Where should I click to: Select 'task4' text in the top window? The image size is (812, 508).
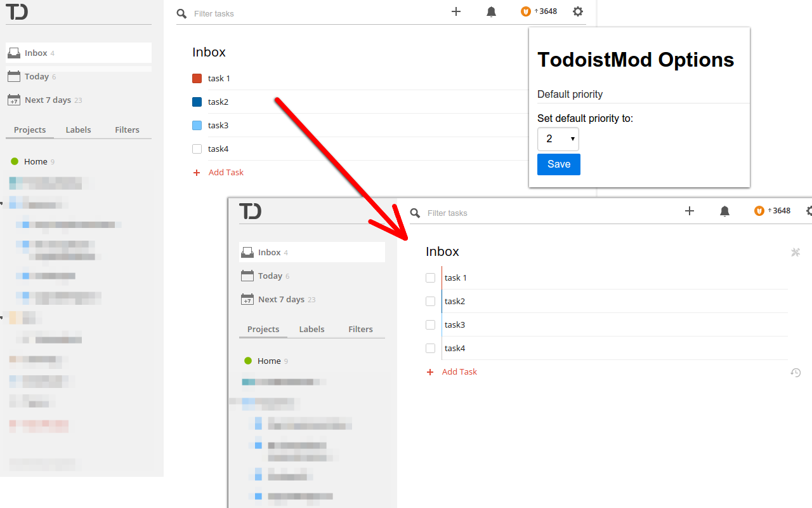tap(218, 149)
